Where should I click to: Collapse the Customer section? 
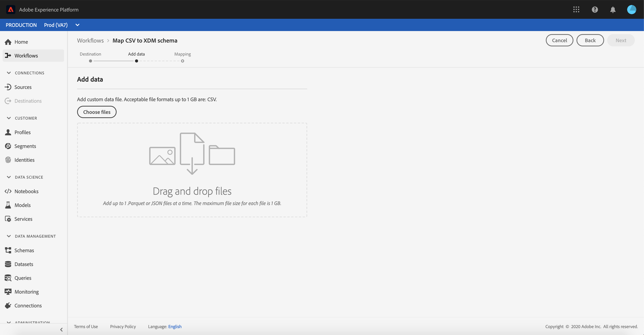tap(9, 118)
